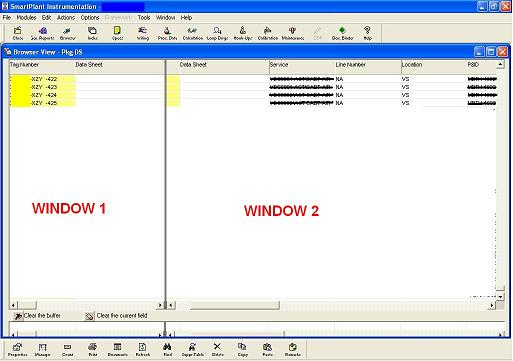Click the Find binoculars icon
513x361 pixels.
[x=167, y=350]
